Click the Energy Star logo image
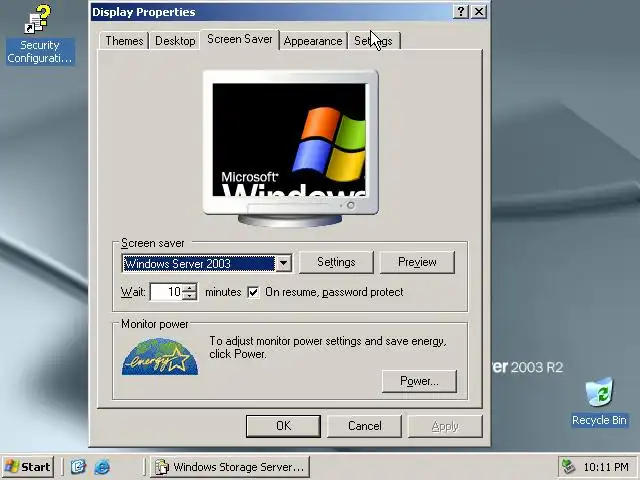Screen dimensions: 640x480 [160, 356]
